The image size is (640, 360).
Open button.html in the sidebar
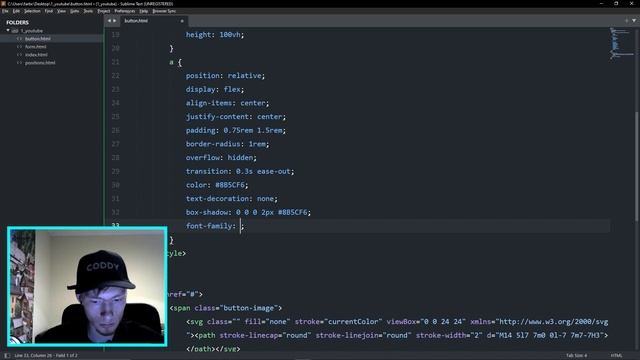(38, 39)
